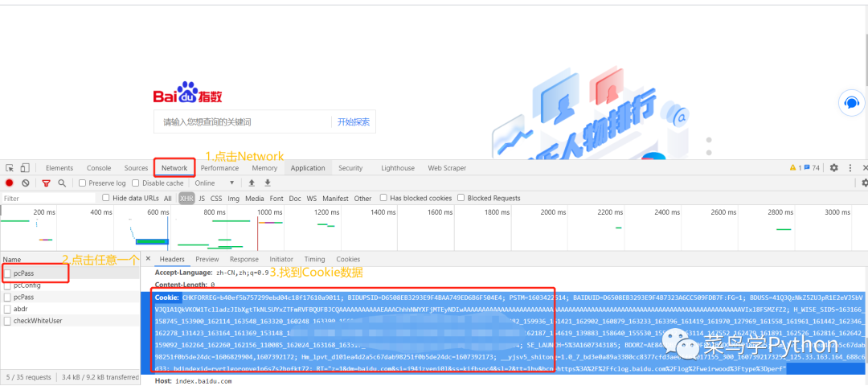Filter requests by Img
The image size is (868, 386).
(234, 199)
